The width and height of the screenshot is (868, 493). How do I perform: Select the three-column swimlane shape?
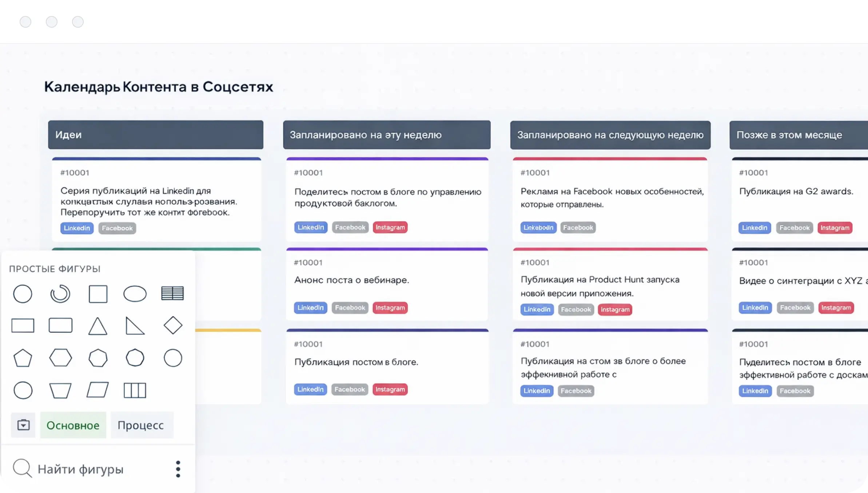pos(135,390)
